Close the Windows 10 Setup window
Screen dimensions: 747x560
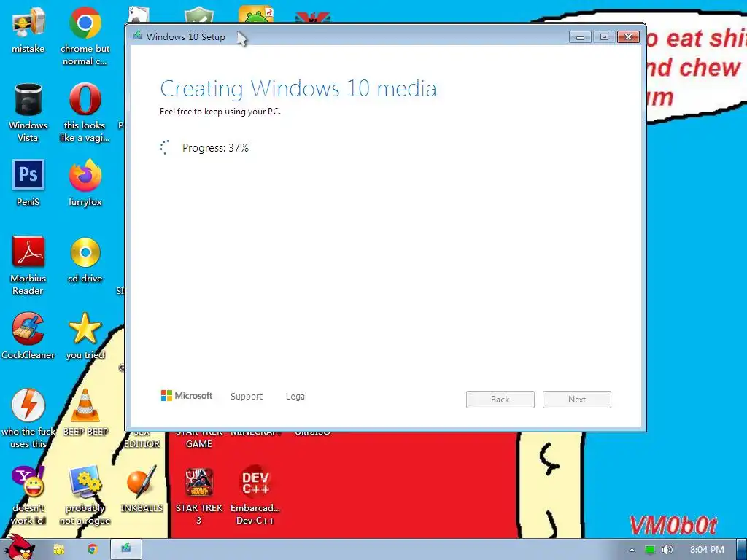pyautogui.click(x=628, y=37)
